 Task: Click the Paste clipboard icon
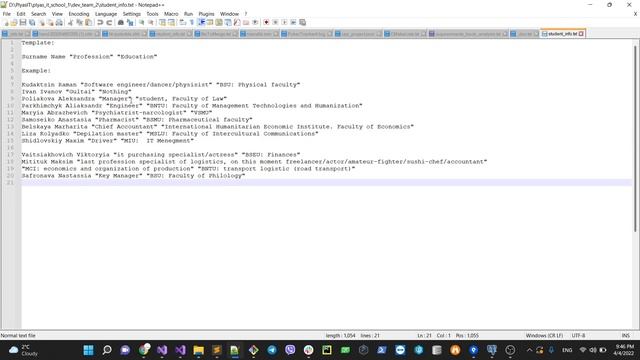pyautogui.click(x=88, y=22)
